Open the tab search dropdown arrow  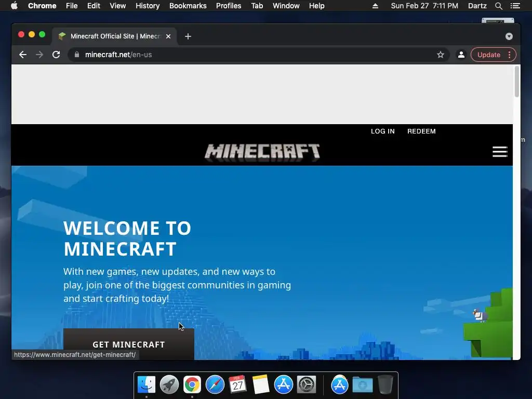click(509, 36)
